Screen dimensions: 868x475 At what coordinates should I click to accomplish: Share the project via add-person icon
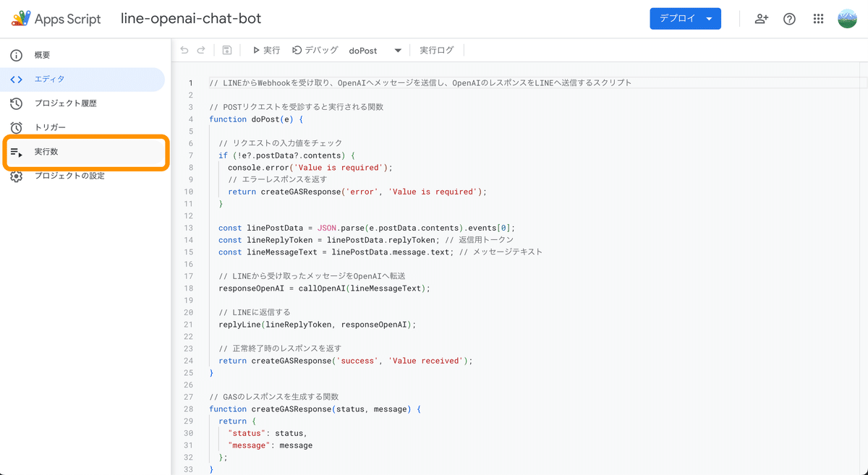pos(762,20)
